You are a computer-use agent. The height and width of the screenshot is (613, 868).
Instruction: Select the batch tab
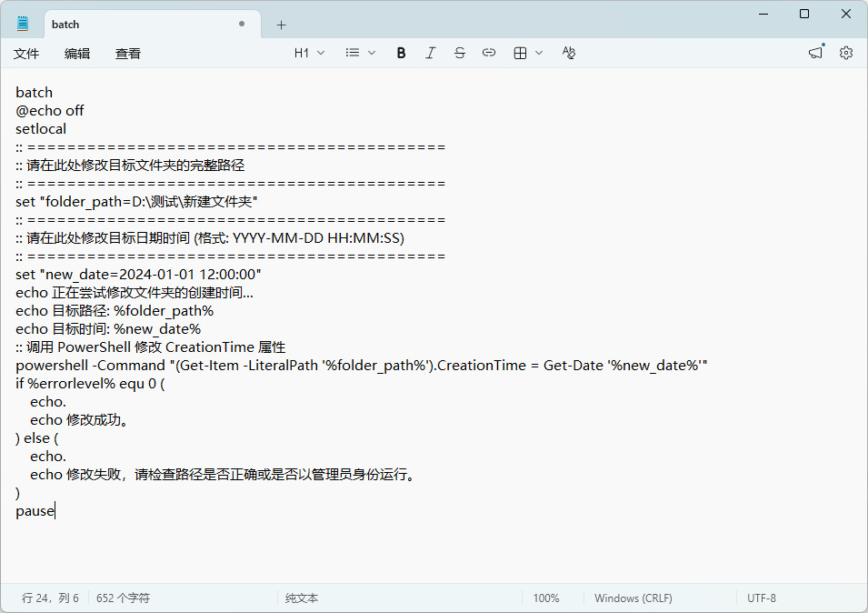point(150,24)
